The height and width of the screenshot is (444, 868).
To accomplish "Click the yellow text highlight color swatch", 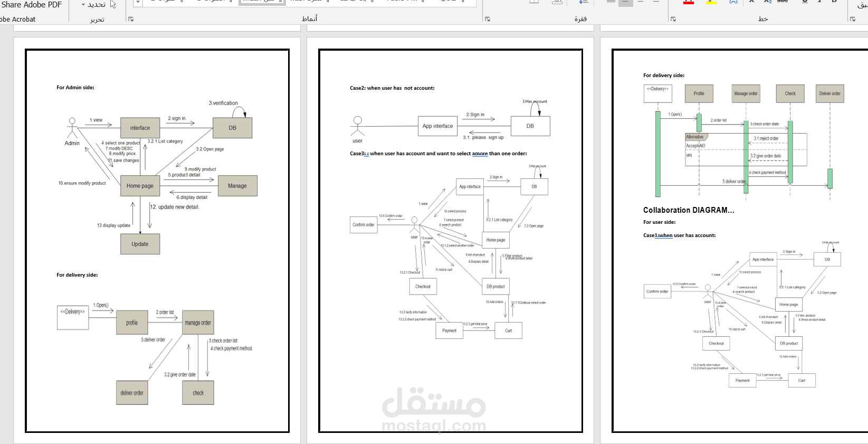I will click(711, 2).
